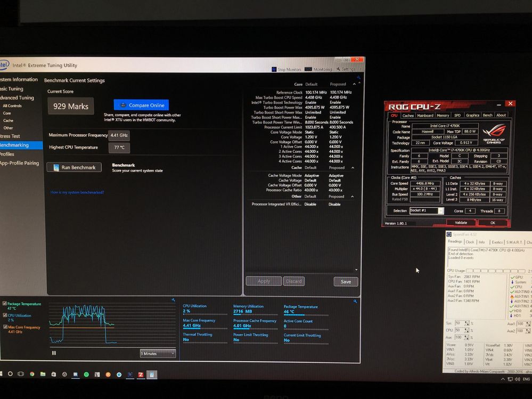Toggle Package Temperature graph checkbox
Image resolution: width=532 pixels, height=399 pixels.
[5, 303]
